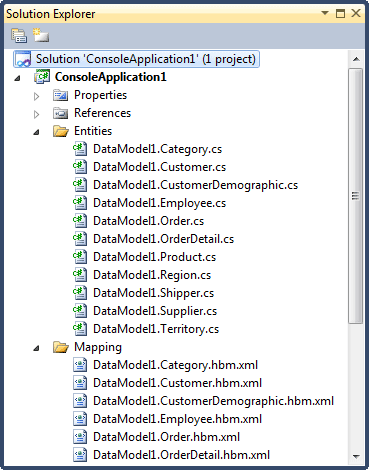Select DataModel1.Supplier.cs file name
Image resolution: width=369 pixels, height=470 pixels.
[x=155, y=311]
